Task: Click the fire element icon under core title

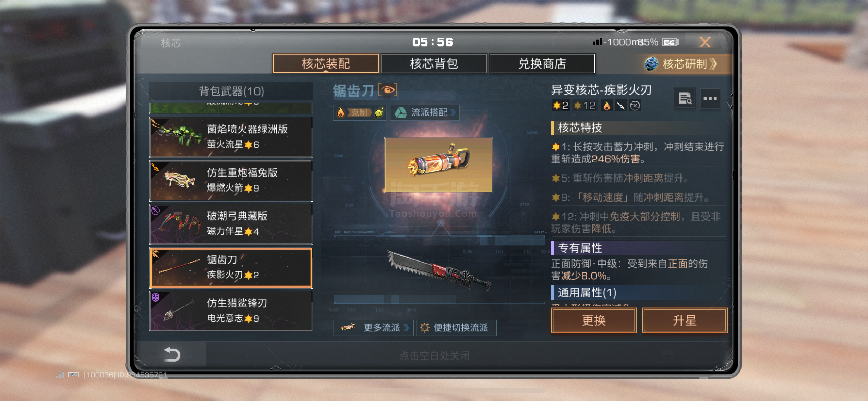Action: pyautogui.click(x=607, y=106)
